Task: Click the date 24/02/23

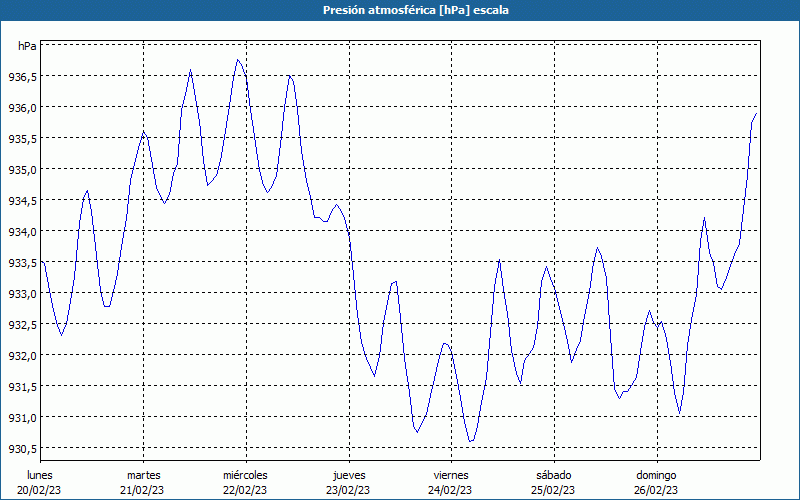Action: pos(451,490)
